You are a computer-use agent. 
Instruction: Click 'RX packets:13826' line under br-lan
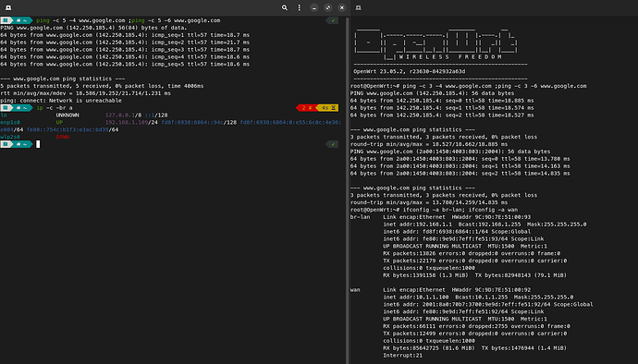[472, 253]
